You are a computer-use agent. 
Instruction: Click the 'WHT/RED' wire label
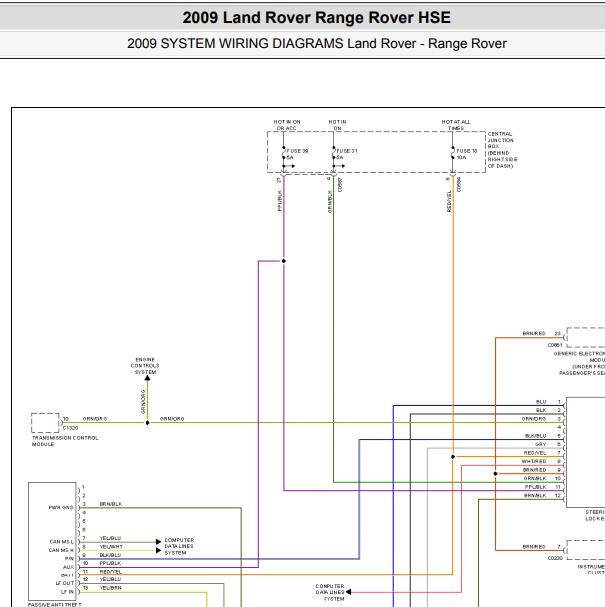[x=534, y=461]
